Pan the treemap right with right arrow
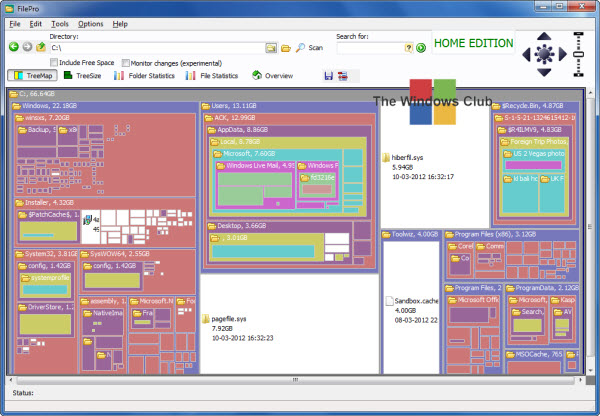This screenshot has height=416, width=600. pos(562,54)
